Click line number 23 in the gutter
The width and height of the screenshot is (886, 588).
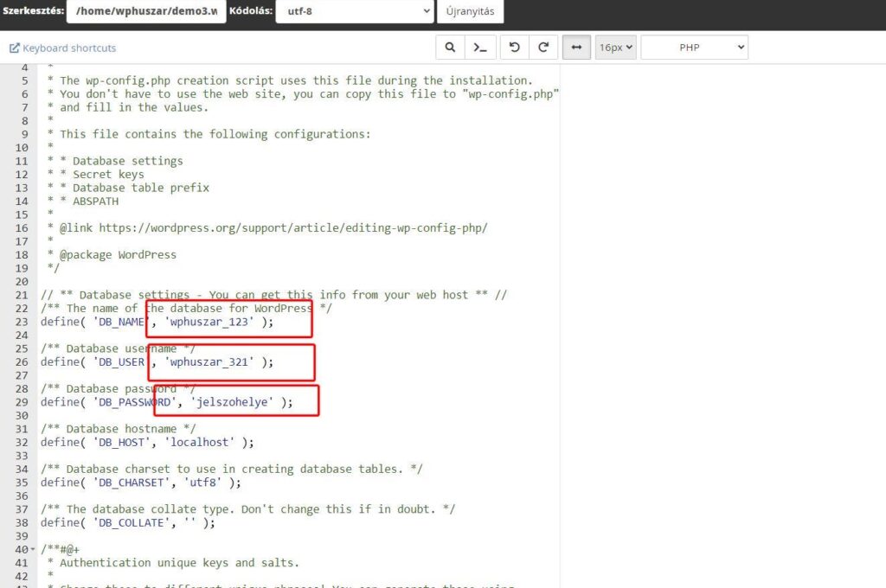tap(23, 321)
